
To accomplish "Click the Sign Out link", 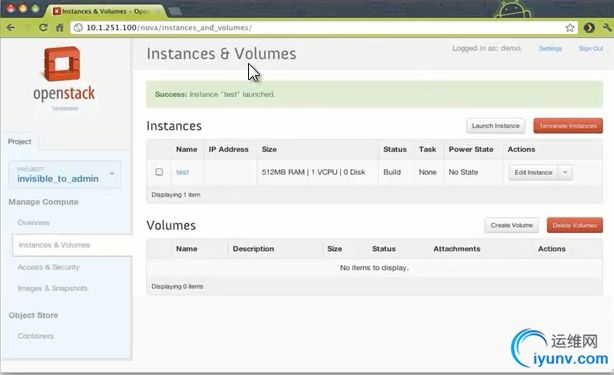I will (x=591, y=49).
